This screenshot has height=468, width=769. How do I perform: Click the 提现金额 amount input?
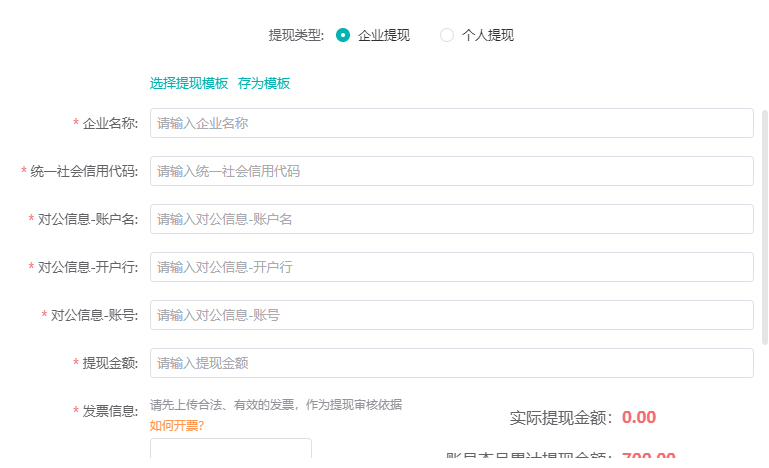(451, 363)
